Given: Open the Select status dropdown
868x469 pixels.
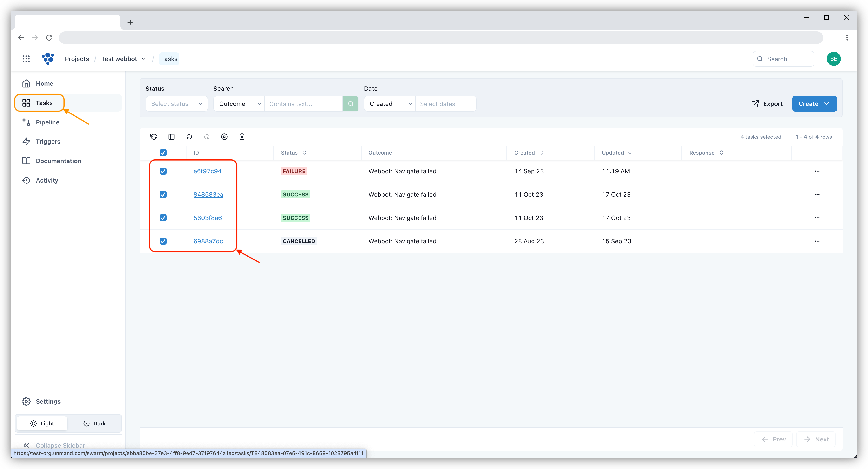Looking at the screenshot, I should [x=177, y=103].
